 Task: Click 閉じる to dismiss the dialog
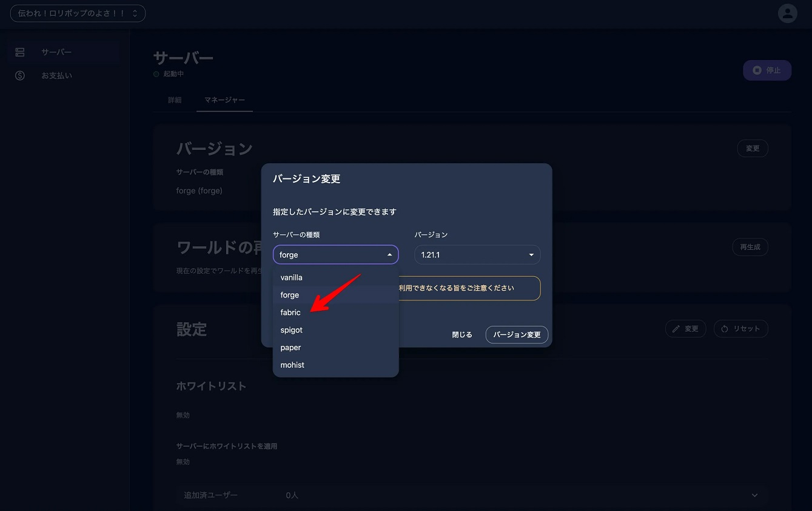tap(462, 334)
